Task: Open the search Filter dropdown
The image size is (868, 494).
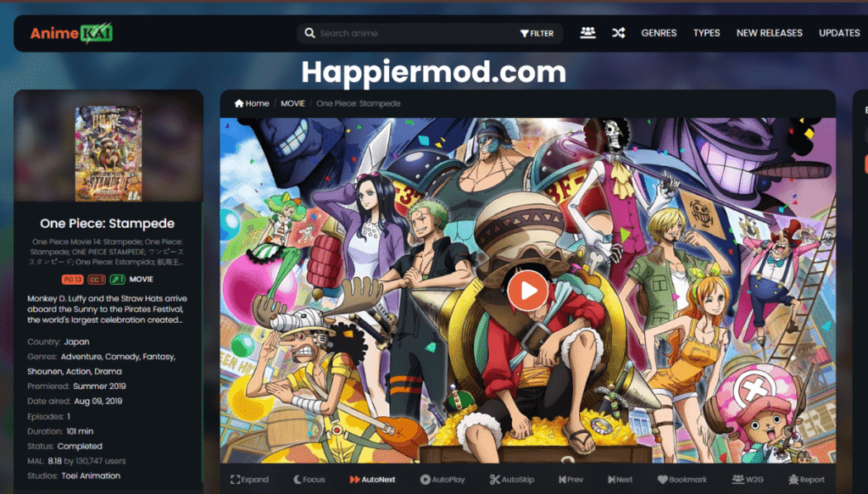Action: (x=537, y=34)
